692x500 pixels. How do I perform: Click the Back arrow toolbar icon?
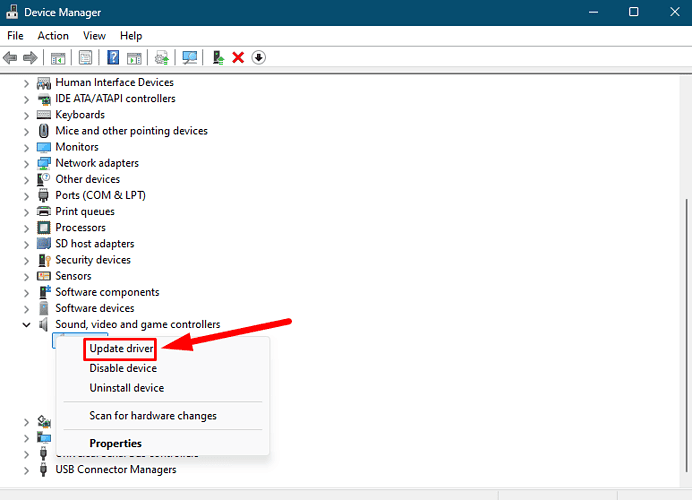pos(10,57)
